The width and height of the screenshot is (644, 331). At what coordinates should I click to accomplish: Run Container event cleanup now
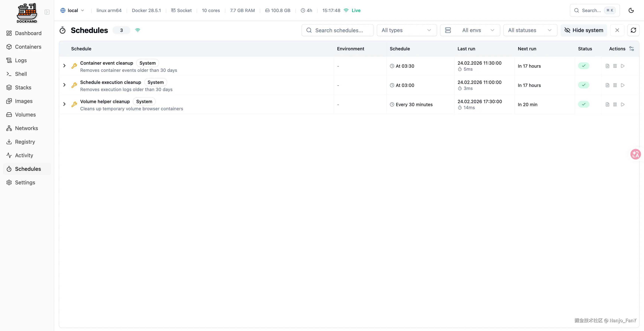tap(623, 66)
